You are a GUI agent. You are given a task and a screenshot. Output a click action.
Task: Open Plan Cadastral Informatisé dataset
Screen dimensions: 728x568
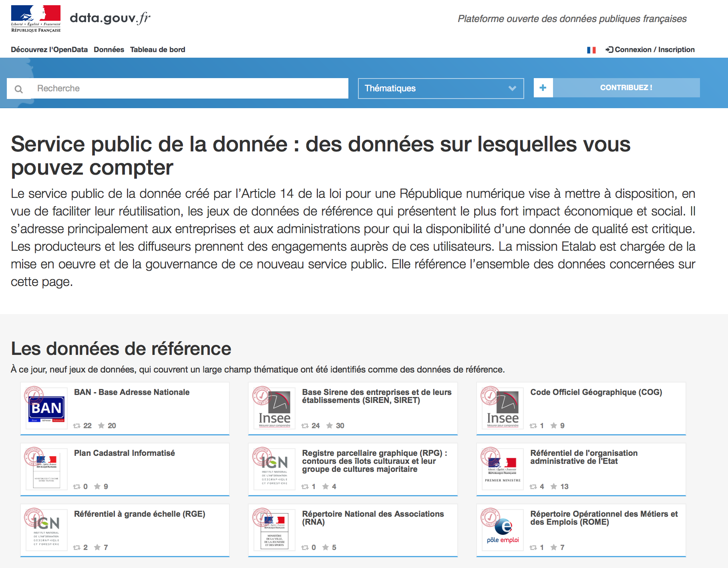click(125, 453)
